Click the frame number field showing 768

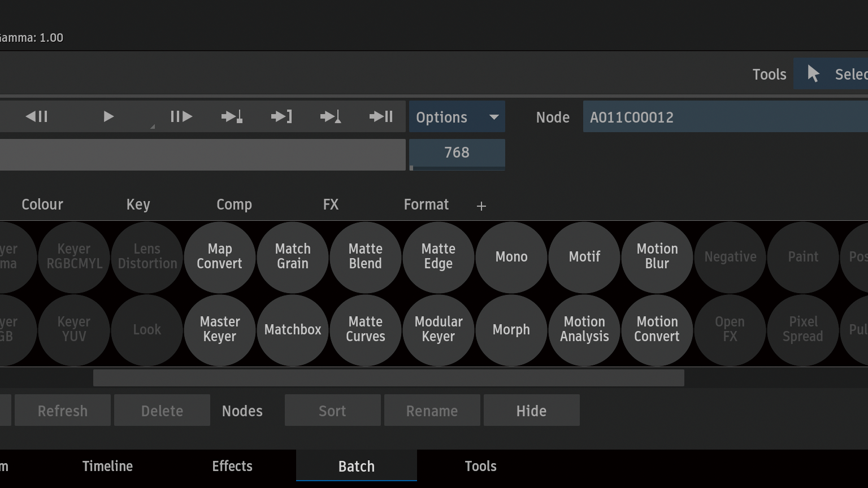pos(457,152)
